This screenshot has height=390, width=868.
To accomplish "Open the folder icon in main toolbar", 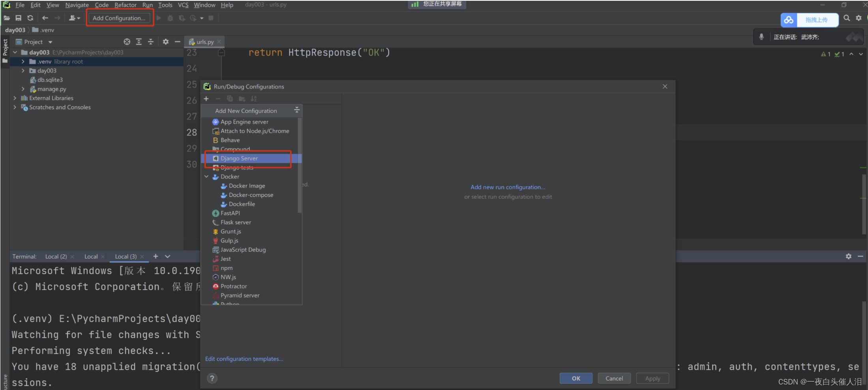I will [7, 18].
